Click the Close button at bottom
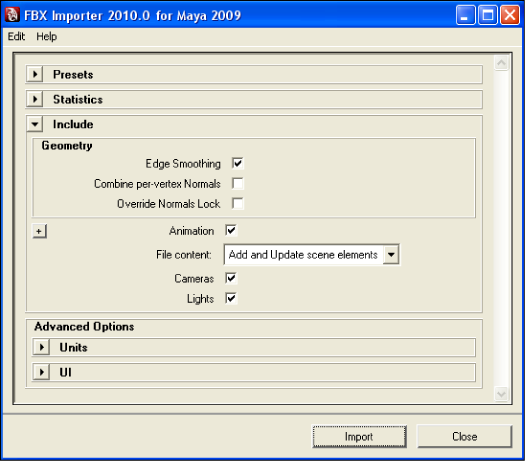Viewport: 525px width, 461px height. coord(464,436)
